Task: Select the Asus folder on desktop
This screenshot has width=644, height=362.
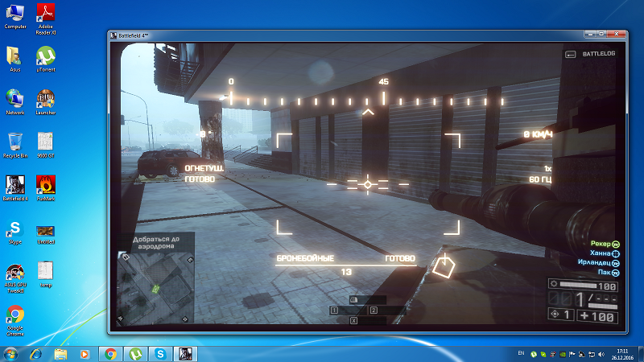Action: (14, 60)
